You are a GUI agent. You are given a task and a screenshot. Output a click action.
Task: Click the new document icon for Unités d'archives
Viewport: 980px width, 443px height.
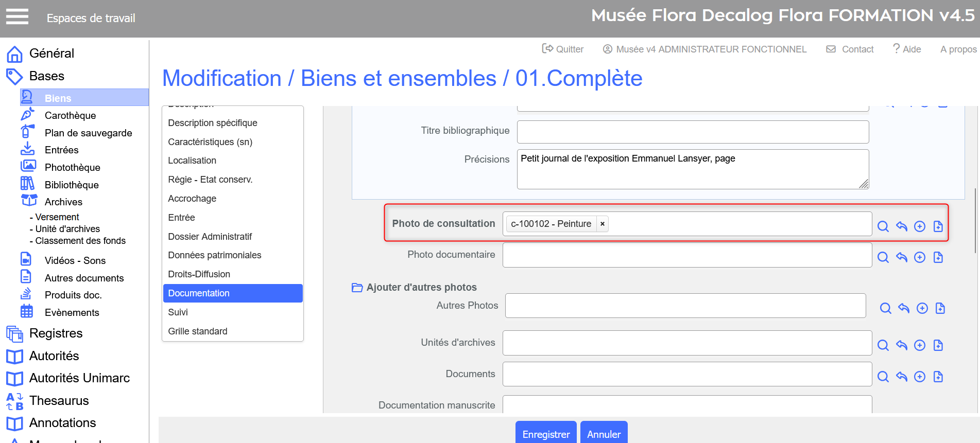point(938,345)
